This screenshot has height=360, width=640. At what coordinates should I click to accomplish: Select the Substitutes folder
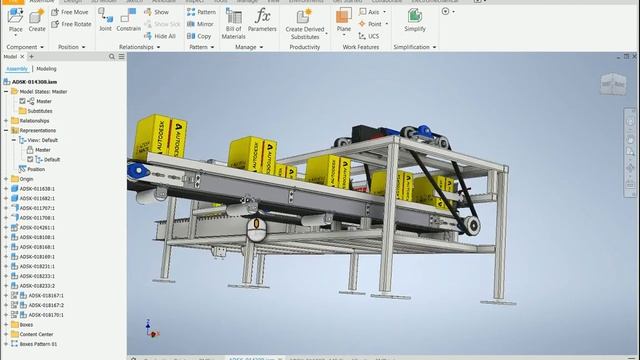(35, 111)
